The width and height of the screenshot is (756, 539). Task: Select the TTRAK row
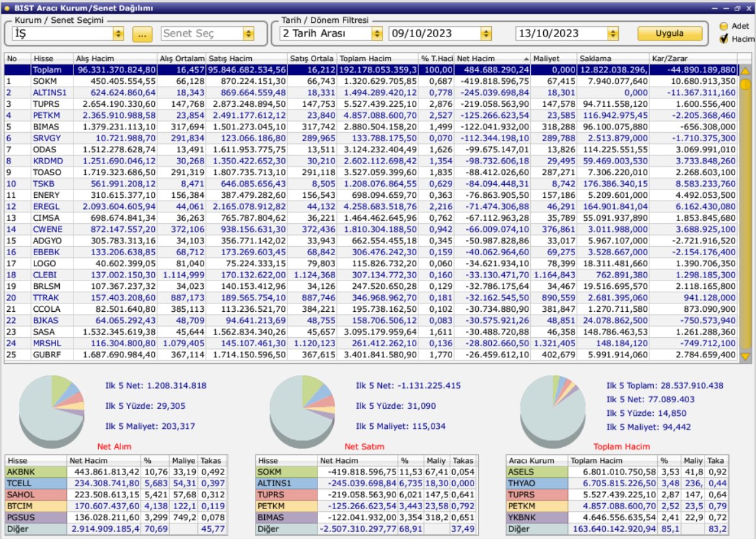pyautogui.click(x=371, y=297)
